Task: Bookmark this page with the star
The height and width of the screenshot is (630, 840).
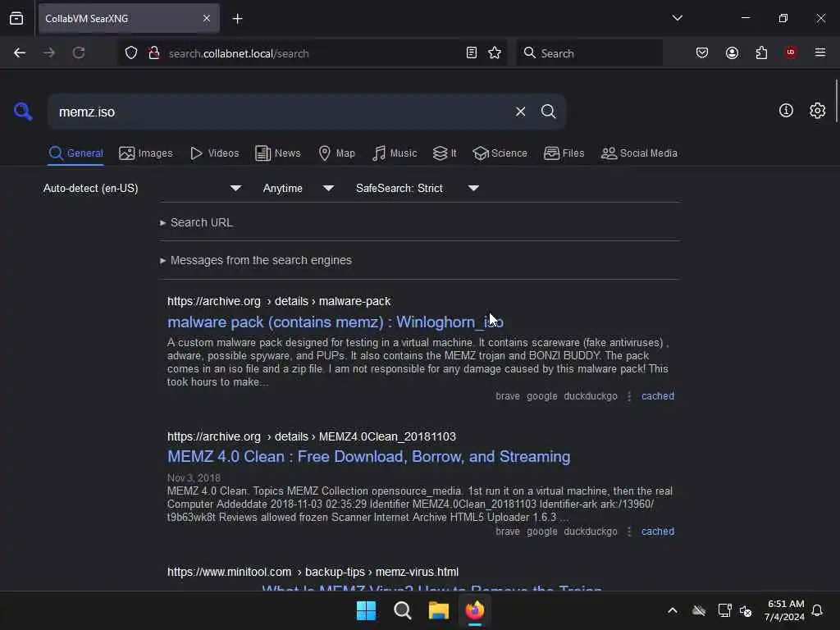Action: coord(495,53)
